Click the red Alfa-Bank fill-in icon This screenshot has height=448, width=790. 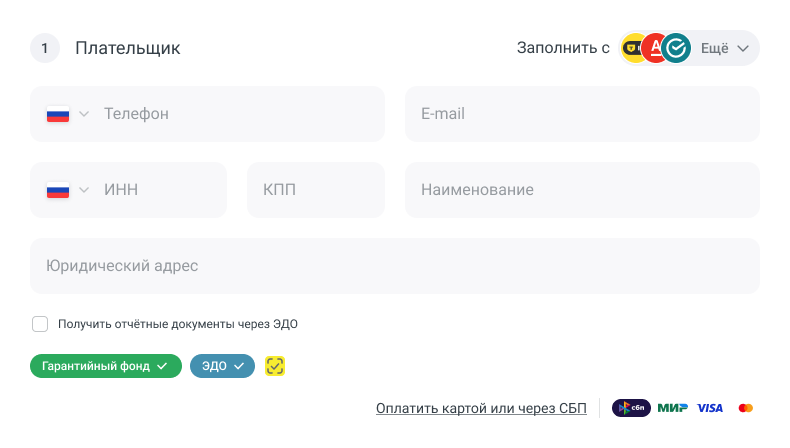point(655,48)
